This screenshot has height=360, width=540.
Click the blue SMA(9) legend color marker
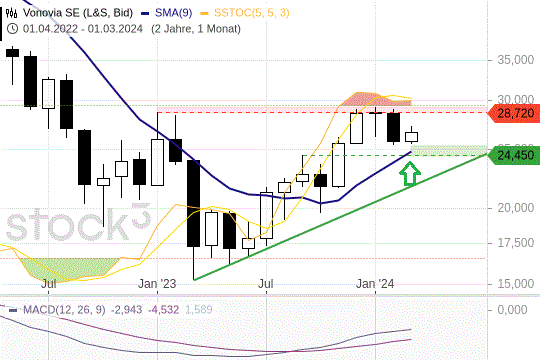[x=145, y=13]
